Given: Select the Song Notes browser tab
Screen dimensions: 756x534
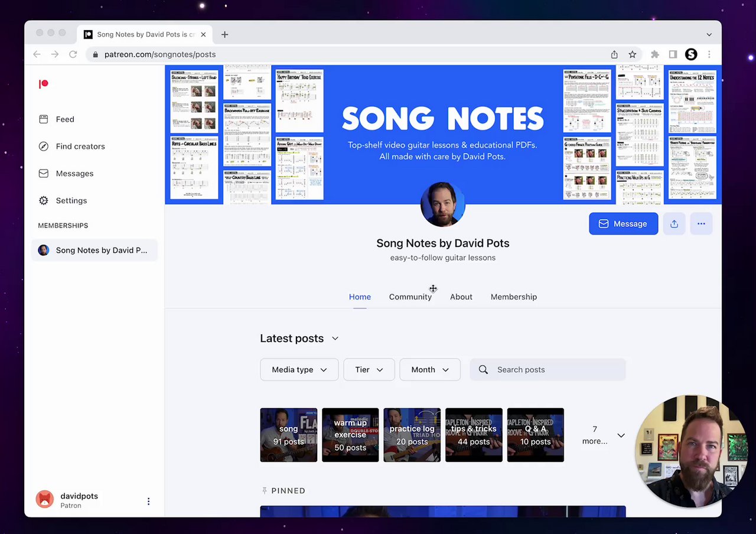Looking at the screenshot, I should click(144, 34).
